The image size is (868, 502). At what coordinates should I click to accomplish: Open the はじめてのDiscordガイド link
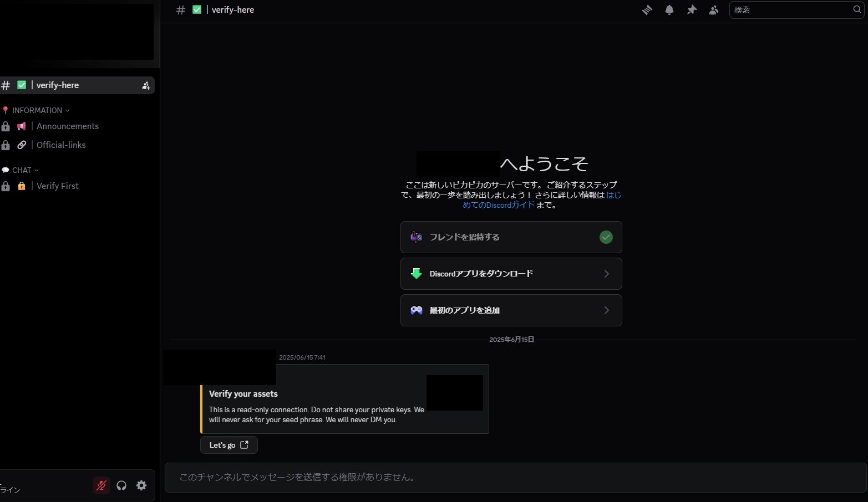pyautogui.click(x=542, y=200)
